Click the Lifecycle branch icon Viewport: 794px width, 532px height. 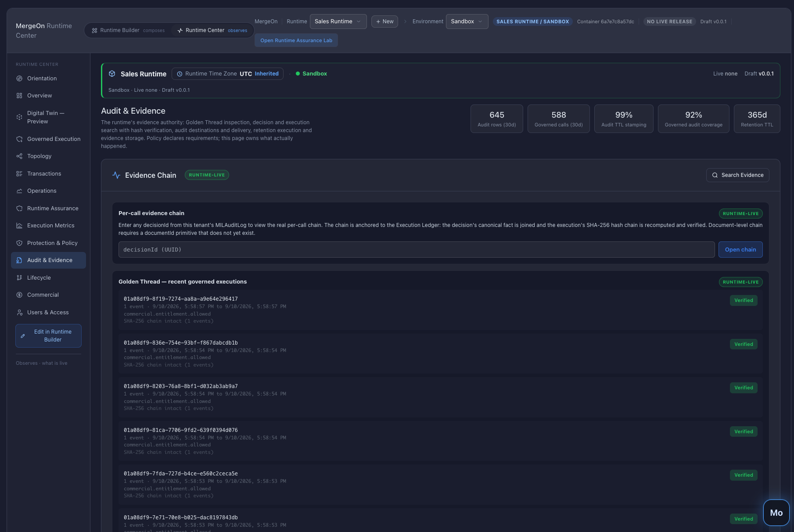pos(19,278)
